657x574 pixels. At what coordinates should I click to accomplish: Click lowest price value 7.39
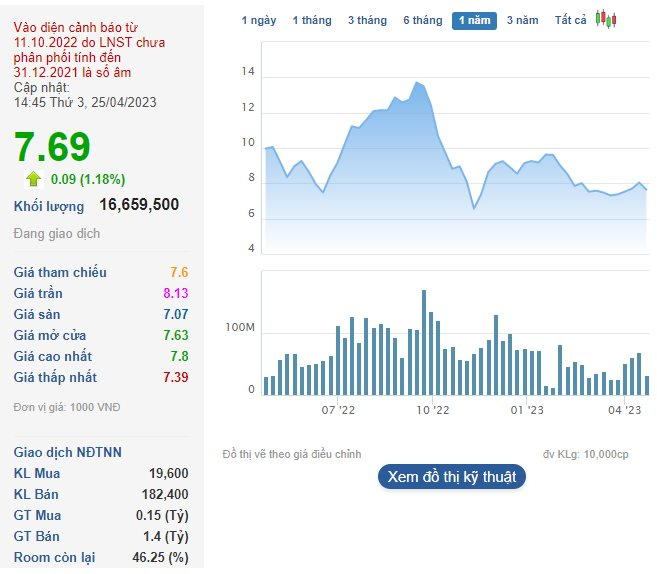[176, 377]
